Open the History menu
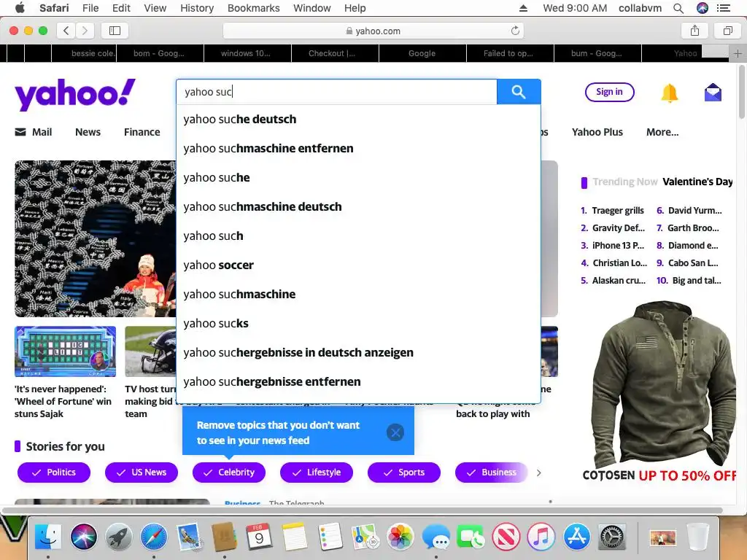 click(197, 8)
